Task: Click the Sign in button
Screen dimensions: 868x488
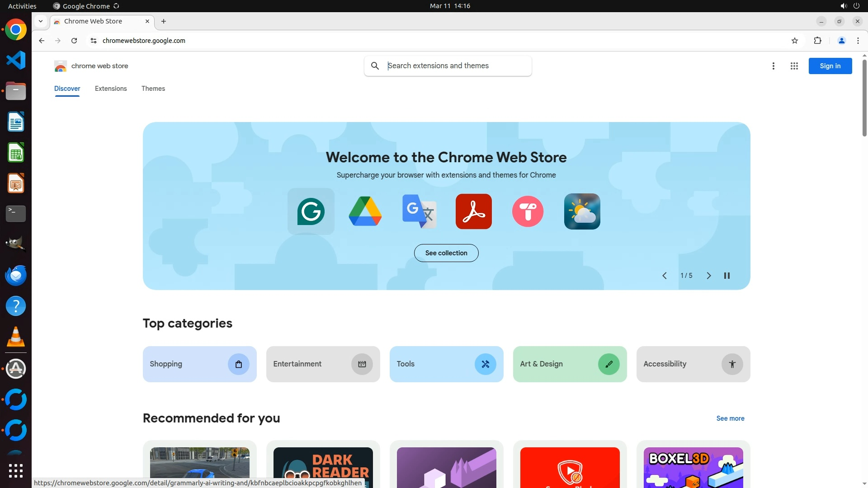Action: [x=830, y=66]
